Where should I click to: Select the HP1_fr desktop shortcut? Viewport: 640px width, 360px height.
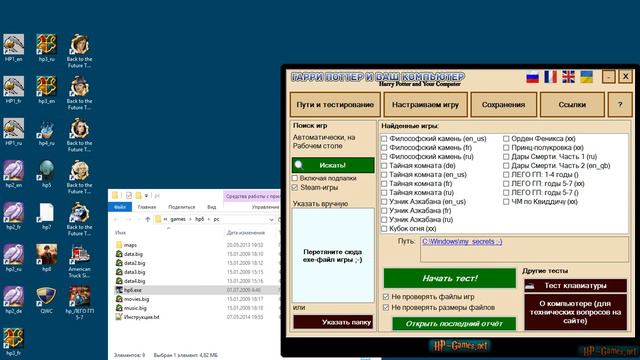[13, 90]
